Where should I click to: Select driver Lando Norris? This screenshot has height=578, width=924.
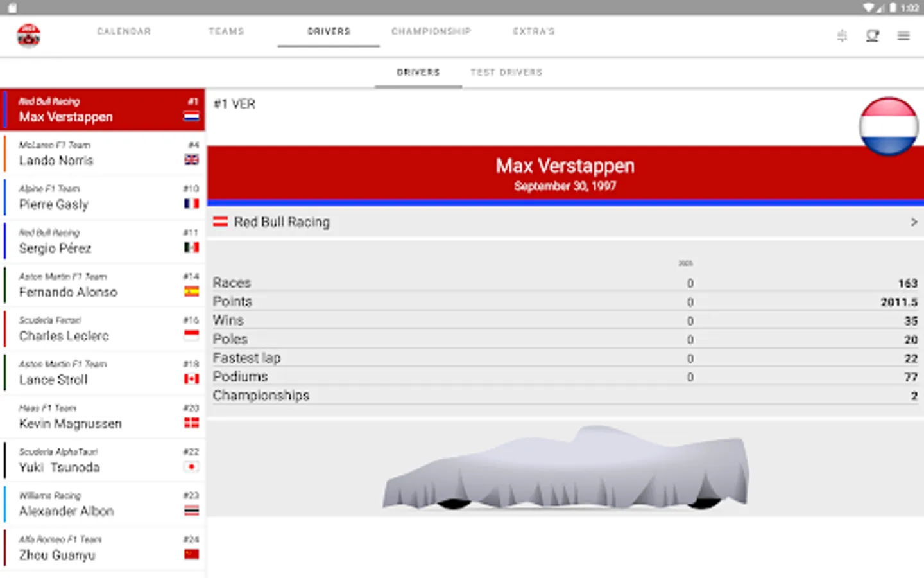(x=103, y=153)
